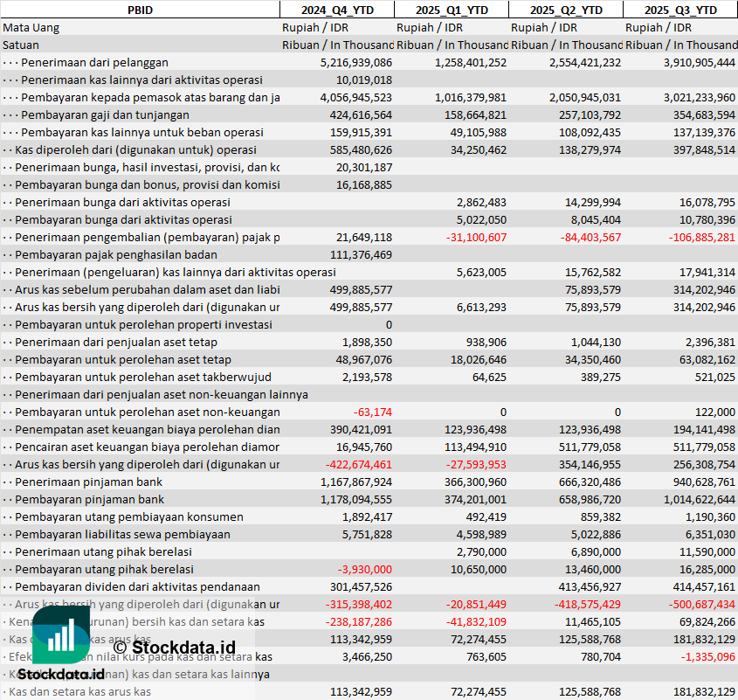Select the Mata Uang row label
Image resolution: width=738 pixels, height=700 pixels.
click(31, 27)
